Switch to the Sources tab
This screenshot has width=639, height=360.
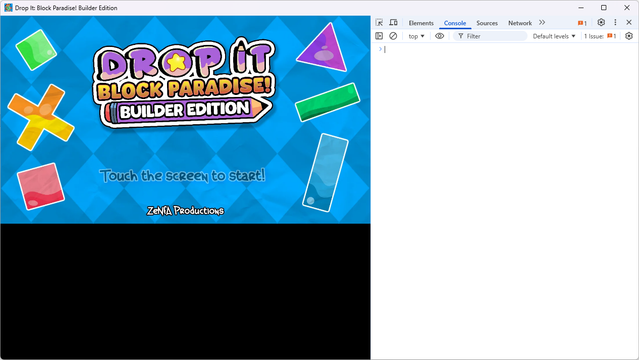point(487,23)
